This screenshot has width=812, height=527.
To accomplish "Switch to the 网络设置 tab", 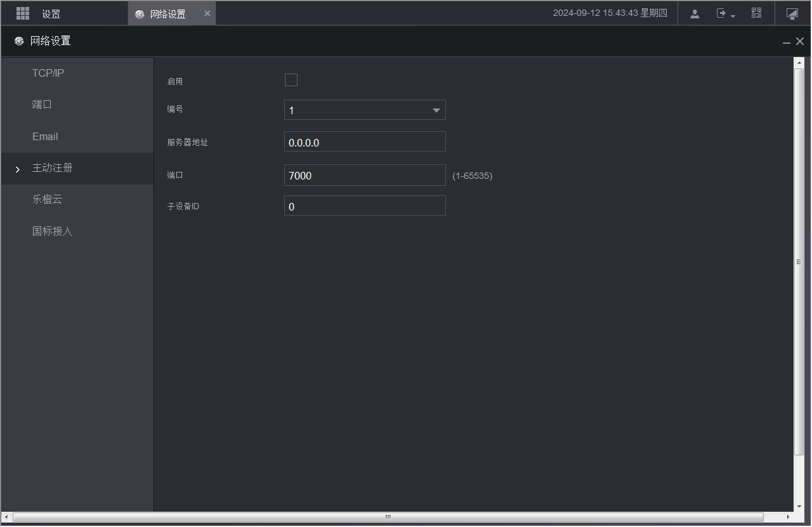I will pos(167,14).
